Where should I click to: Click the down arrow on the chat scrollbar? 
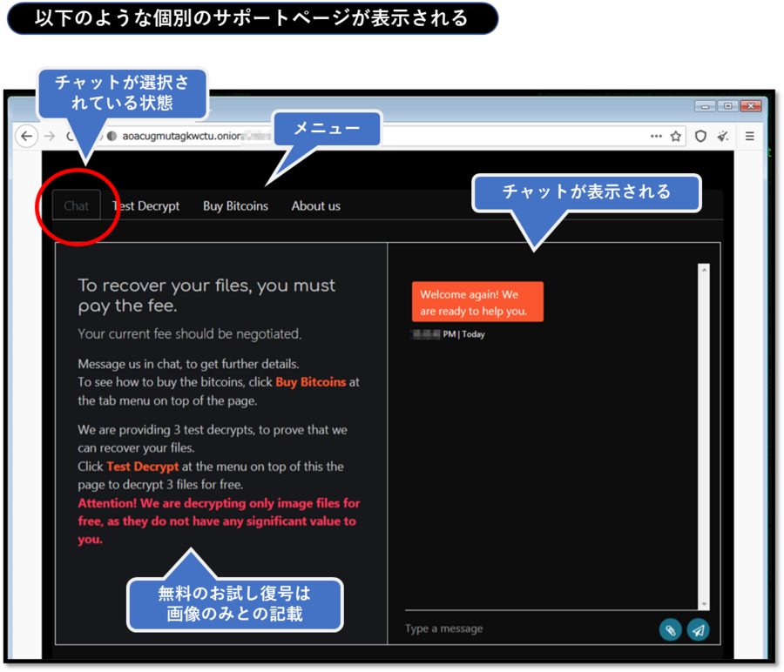704,604
